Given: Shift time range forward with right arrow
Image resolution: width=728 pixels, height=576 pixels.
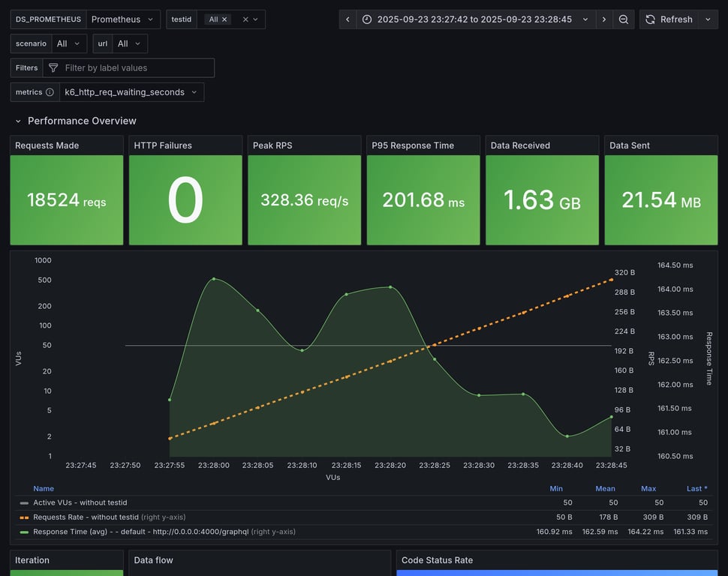Looking at the screenshot, I should 604,19.
